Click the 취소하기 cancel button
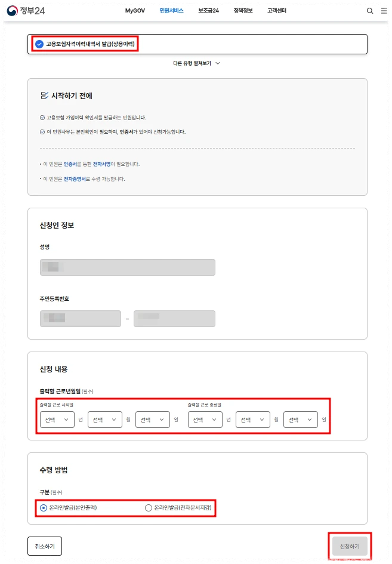Viewport: 392px width, 564px height. [x=45, y=545]
